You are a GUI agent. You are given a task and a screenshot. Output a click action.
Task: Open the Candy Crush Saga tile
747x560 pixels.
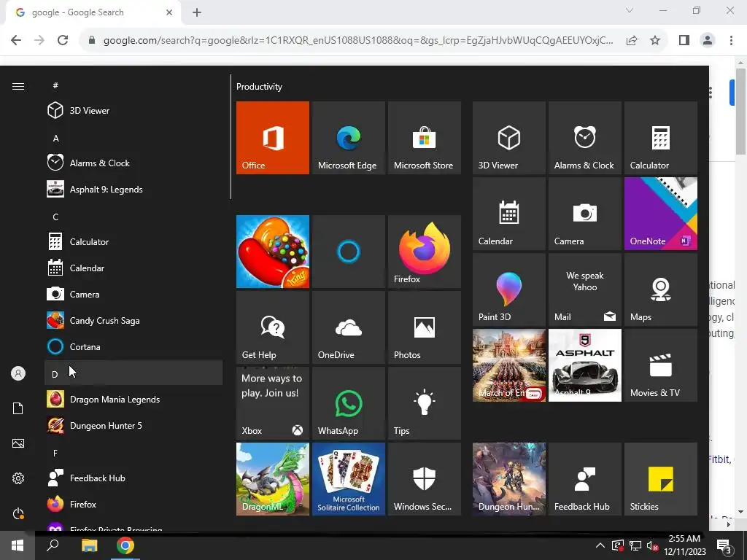273,252
